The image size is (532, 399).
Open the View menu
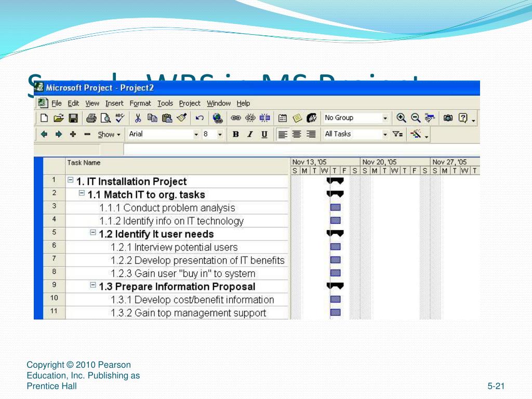point(92,103)
